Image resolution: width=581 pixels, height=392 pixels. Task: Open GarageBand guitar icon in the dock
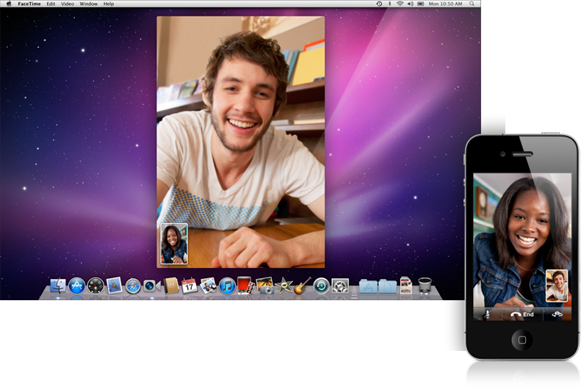point(302,286)
